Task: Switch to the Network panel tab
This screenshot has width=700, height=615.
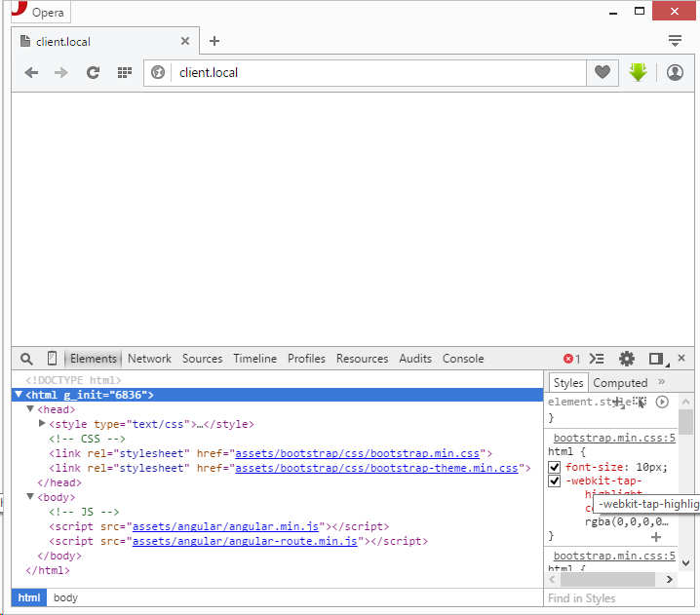Action: pos(149,359)
